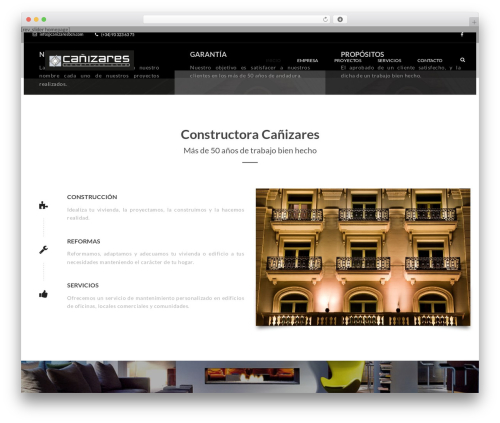Click the GARANTÍA slider heading
Screen dimensions: 500x423
click(x=208, y=54)
